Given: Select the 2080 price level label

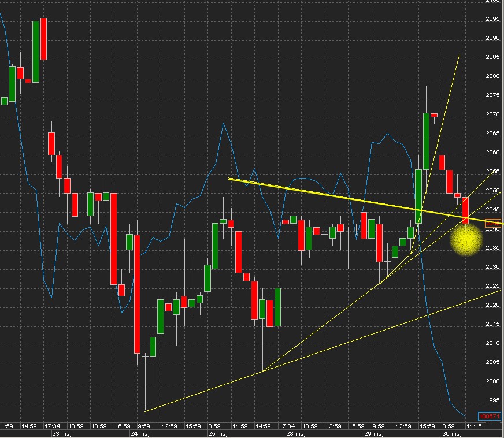Looking at the screenshot, I should tap(492, 76).
